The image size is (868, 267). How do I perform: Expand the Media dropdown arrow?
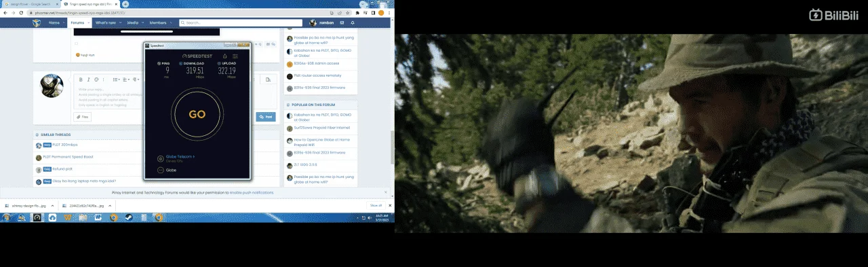point(142,22)
